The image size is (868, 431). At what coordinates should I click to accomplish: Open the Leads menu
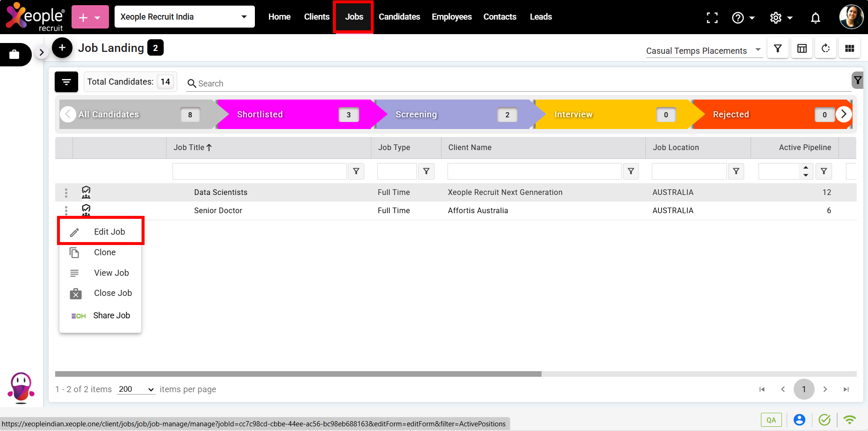(x=541, y=17)
